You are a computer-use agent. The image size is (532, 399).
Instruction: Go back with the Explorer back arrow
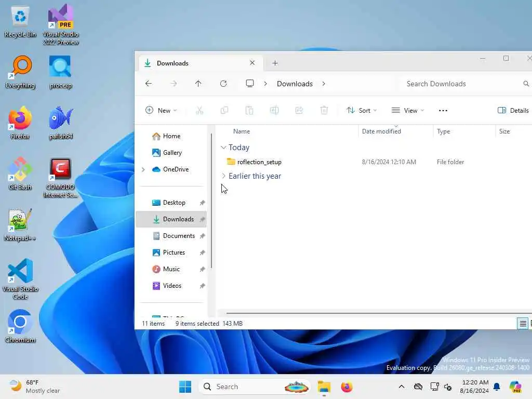[x=148, y=84]
